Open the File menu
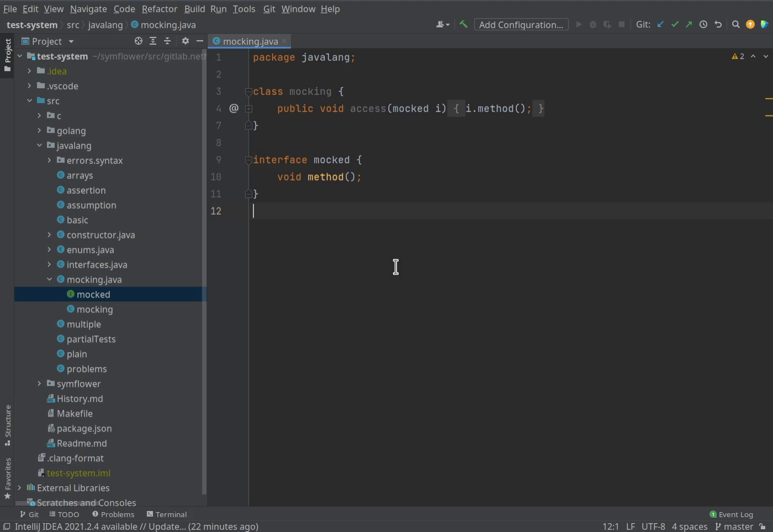This screenshot has width=773, height=532. pyautogui.click(x=10, y=9)
